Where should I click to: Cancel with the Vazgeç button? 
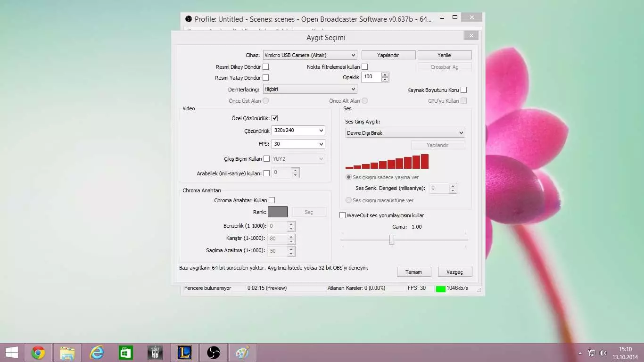(455, 272)
